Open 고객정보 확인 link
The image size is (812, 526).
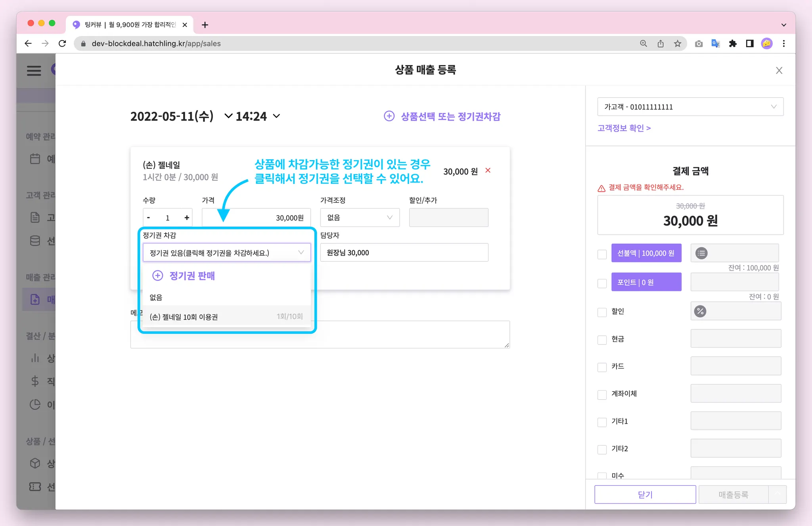(624, 128)
